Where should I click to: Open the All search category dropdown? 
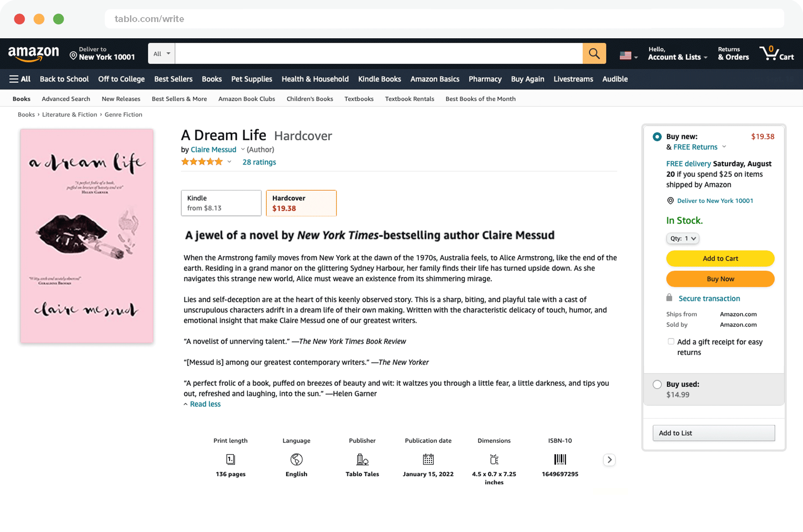[x=161, y=54]
